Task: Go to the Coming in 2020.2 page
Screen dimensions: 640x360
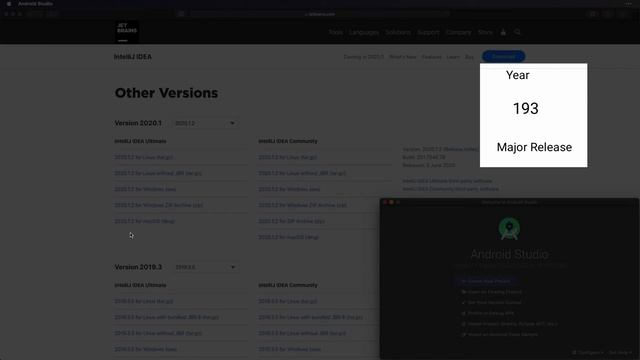Action: tap(364, 57)
